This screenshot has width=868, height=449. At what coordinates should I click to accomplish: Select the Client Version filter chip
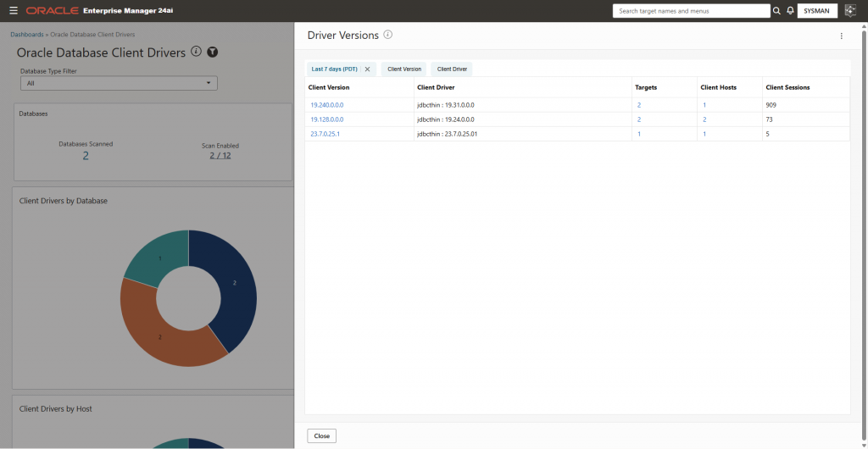pyautogui.click(x=404, y=69)
